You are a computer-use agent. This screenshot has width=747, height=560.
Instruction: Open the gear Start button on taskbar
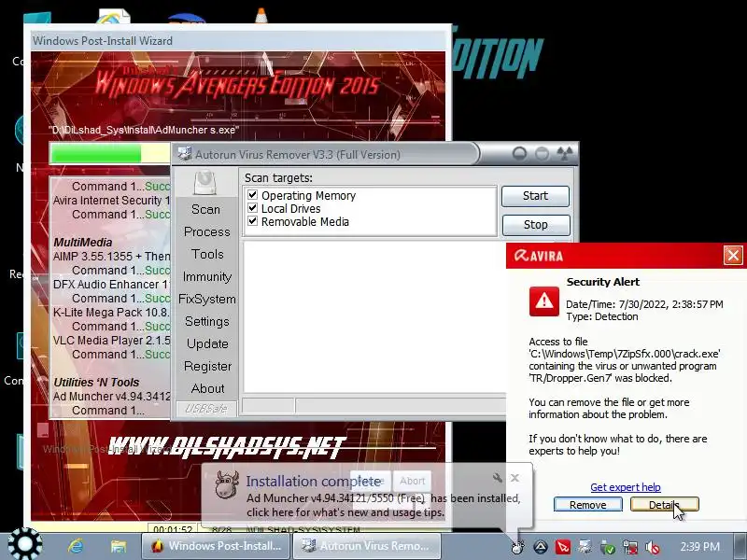coord(25,544)
